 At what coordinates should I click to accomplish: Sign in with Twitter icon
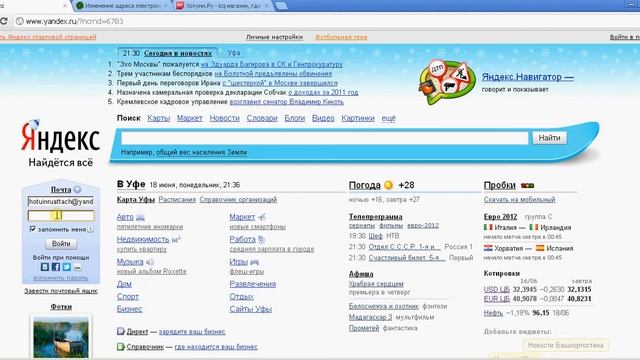pyautogui.click(x=67, y=267)
